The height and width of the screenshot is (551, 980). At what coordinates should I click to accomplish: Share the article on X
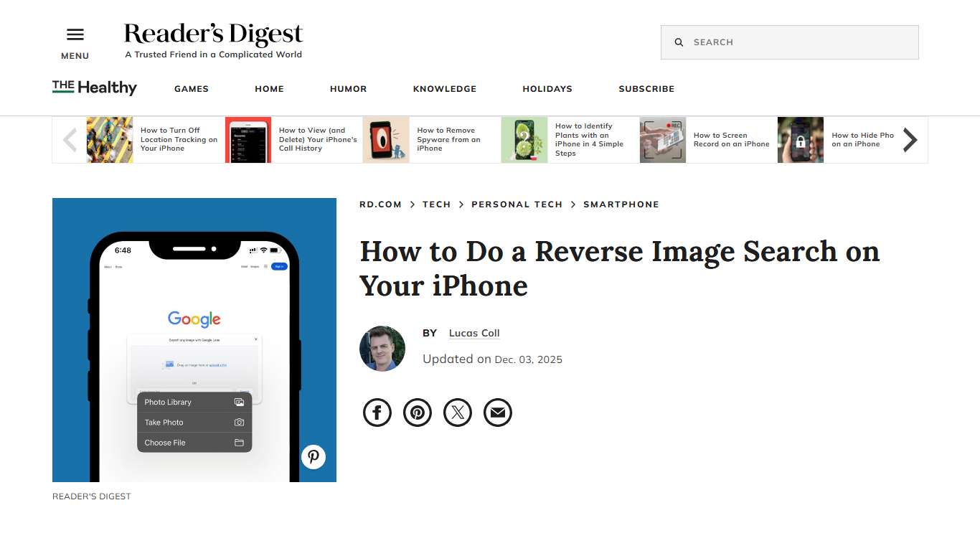click(457, 412)
